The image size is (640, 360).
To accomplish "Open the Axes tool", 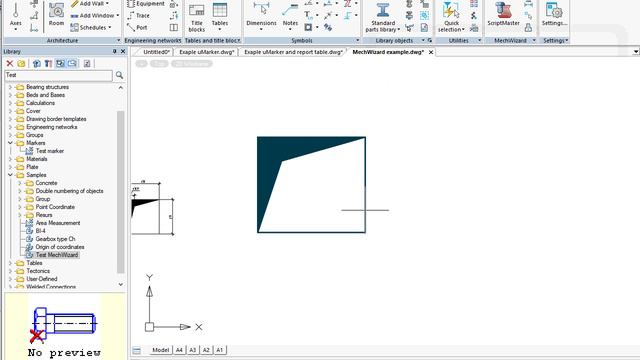I will [x=16, y=16].
